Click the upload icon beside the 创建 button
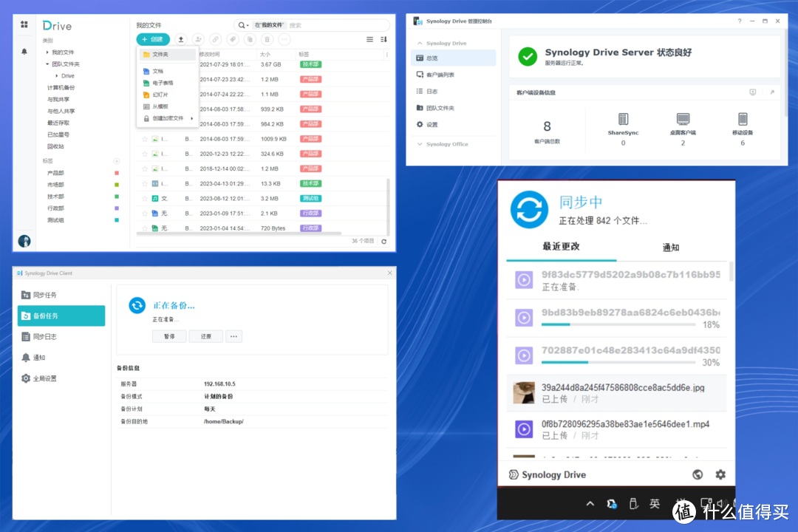Viewport: 798px width, 532px height. pyautogui.click(x=181, y=39)
